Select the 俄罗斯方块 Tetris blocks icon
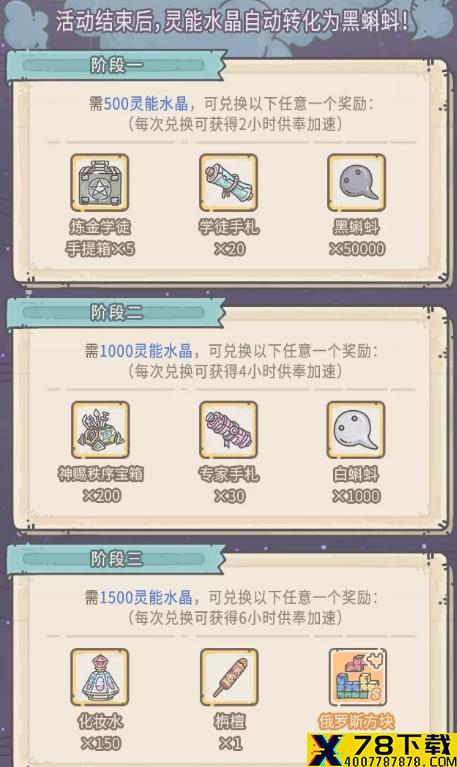Screen dimensions: 457x767 (358, 677)
